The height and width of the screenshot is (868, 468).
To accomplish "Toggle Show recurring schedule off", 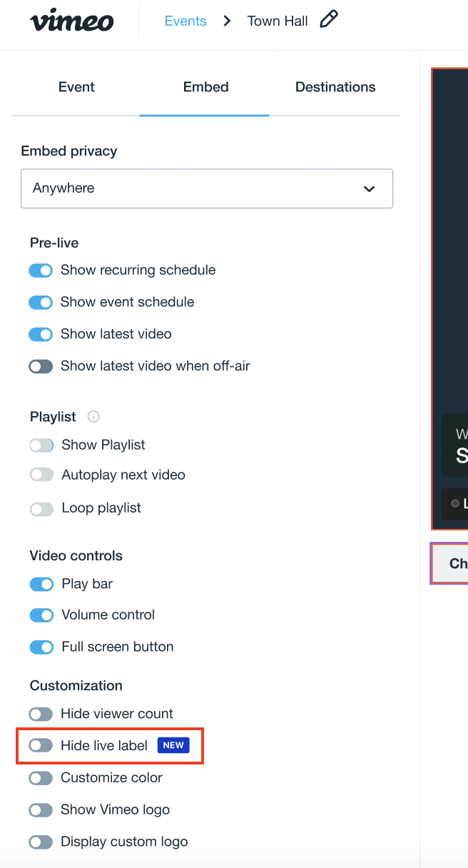I will (x=41, y=271).
